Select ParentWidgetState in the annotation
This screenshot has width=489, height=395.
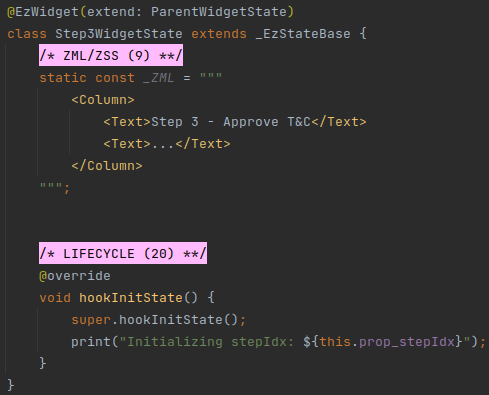click(219, 12)
